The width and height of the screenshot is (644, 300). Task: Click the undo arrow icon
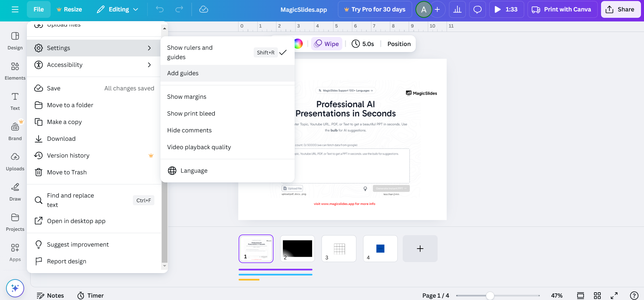point(160,9)
